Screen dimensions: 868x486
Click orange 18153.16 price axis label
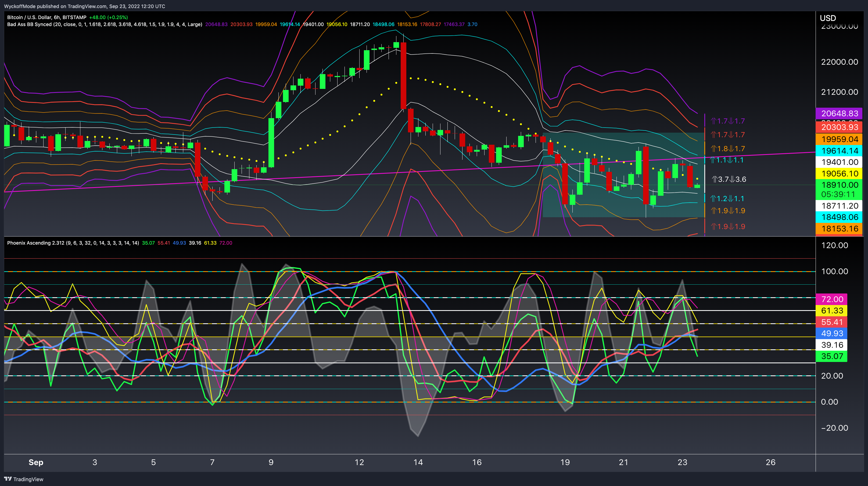839,229
